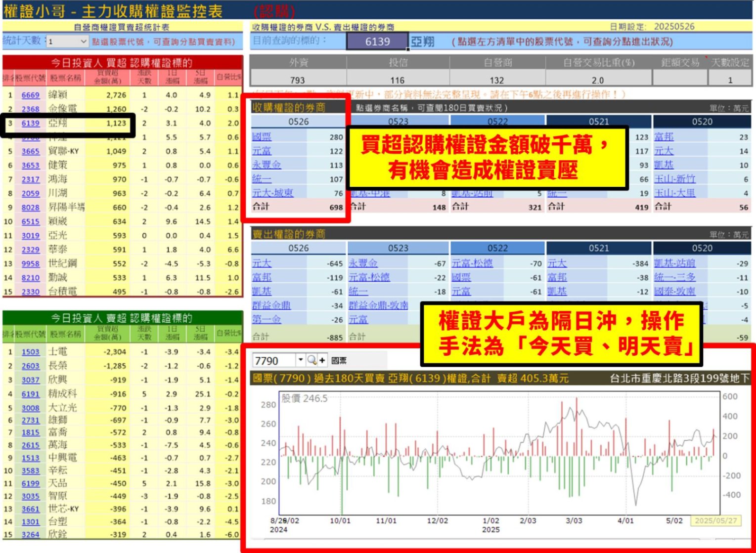
Task: Click the 投信 value 116 cell
Action: (398, 80)
